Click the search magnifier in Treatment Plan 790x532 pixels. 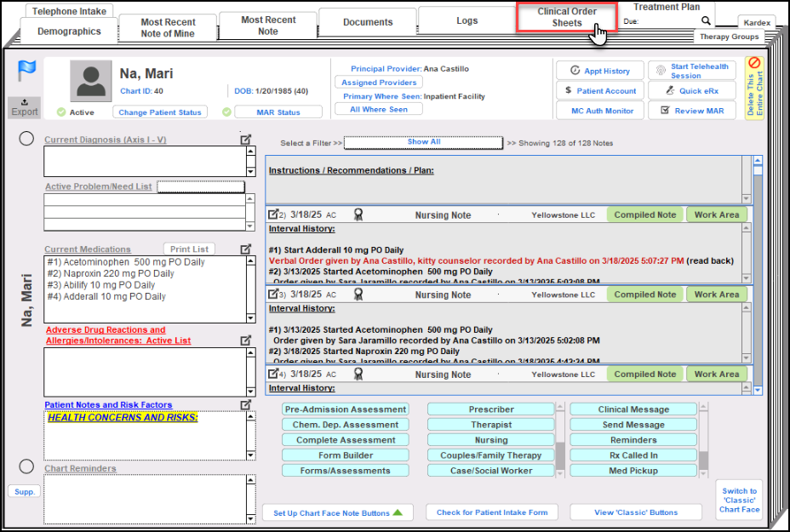pos(706,21)
